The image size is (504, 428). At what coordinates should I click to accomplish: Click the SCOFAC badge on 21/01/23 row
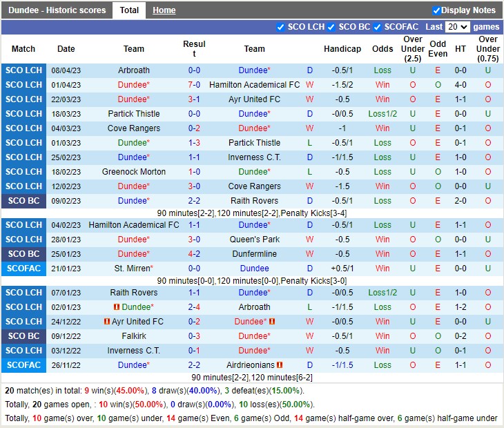point(23,269)
